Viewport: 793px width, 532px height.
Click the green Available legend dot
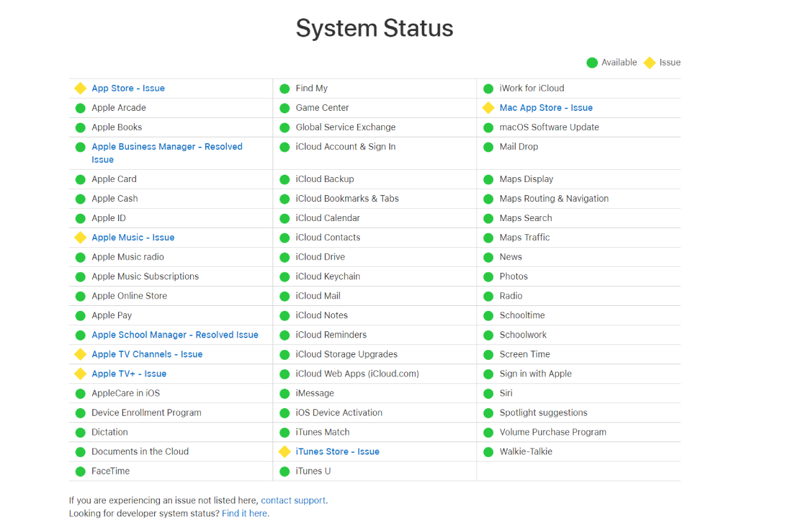tap(592, 63)
